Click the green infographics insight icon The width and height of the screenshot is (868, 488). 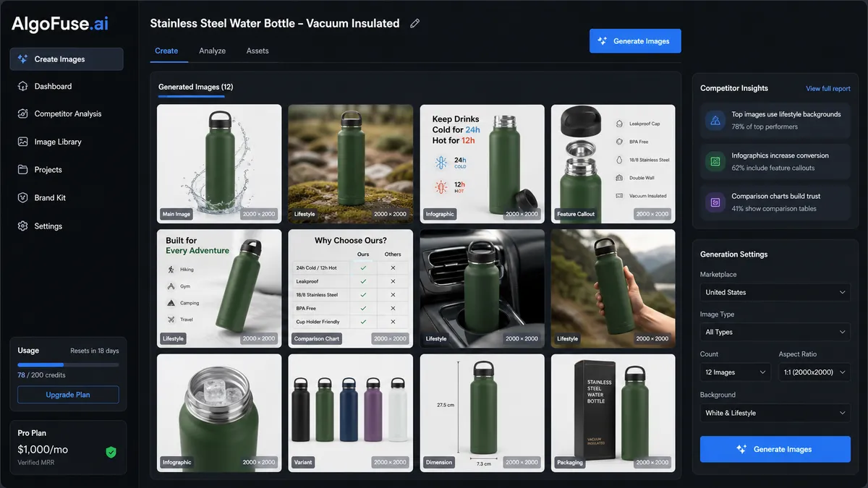(x=715, y=161)
